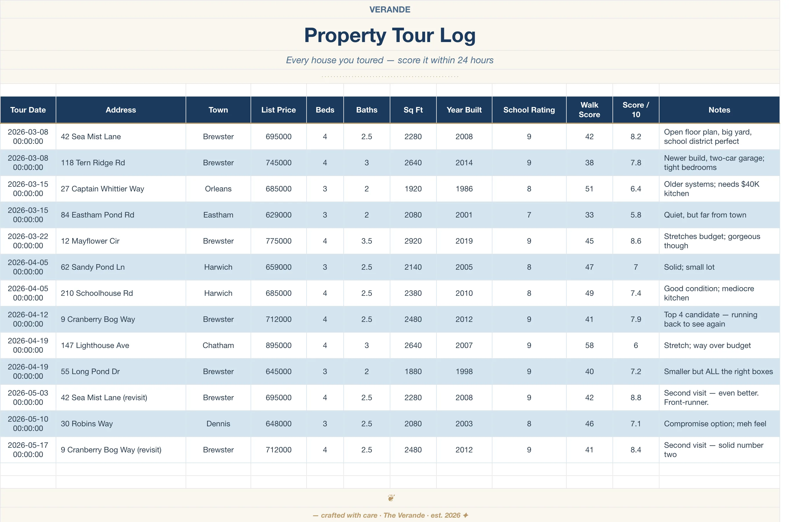
Task: Select the Chatham town cell
Action: coord(218,345)
